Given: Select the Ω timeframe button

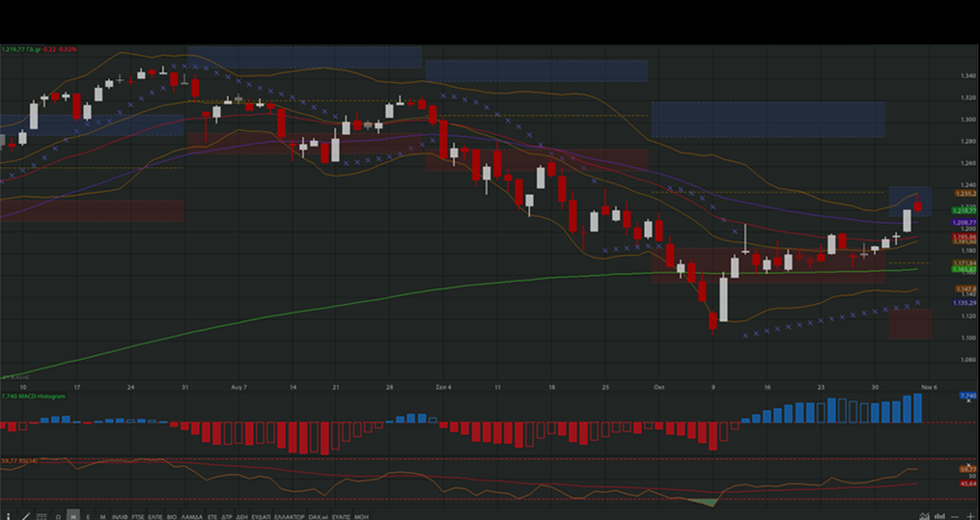Looking at the screenshot, I should (x=58, y=517).
